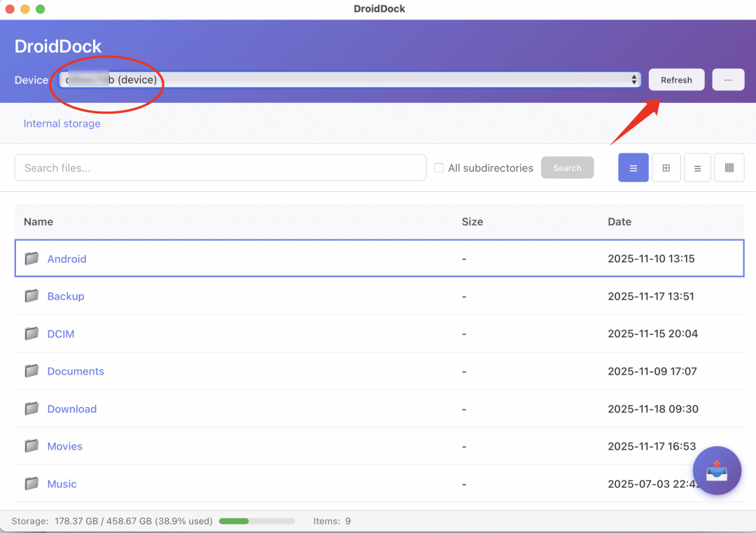The width and height of the screenshot is (756, 533).
Task: Click the Music folder icon
Action: (31, 483)
